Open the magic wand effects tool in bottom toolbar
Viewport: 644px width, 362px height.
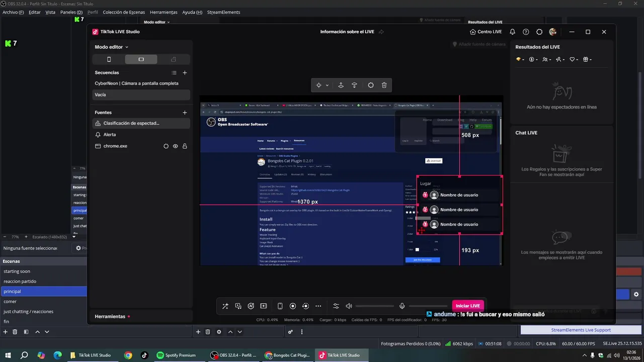tap(225, 306)
